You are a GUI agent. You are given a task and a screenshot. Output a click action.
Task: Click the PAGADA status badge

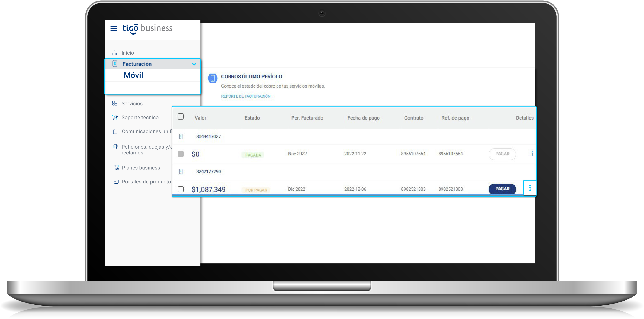[x=253, y=155]
